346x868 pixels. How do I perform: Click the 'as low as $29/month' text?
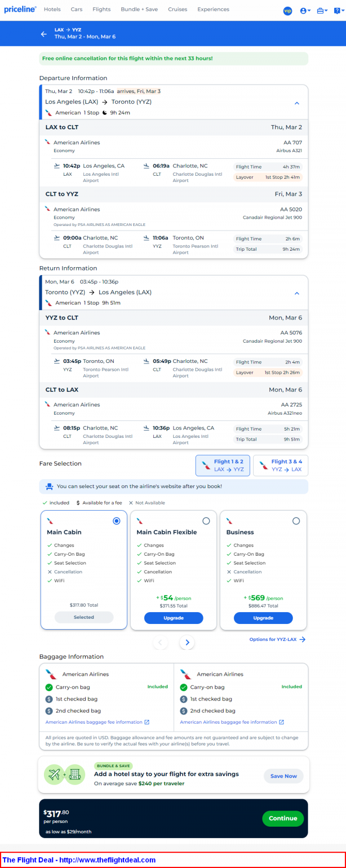(68, 832)
